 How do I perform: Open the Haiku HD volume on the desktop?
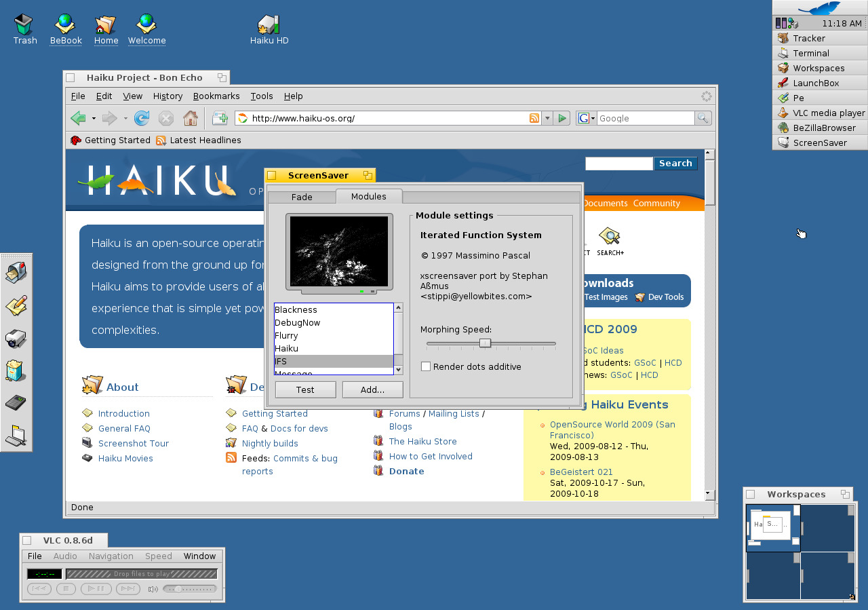point(269,25)
